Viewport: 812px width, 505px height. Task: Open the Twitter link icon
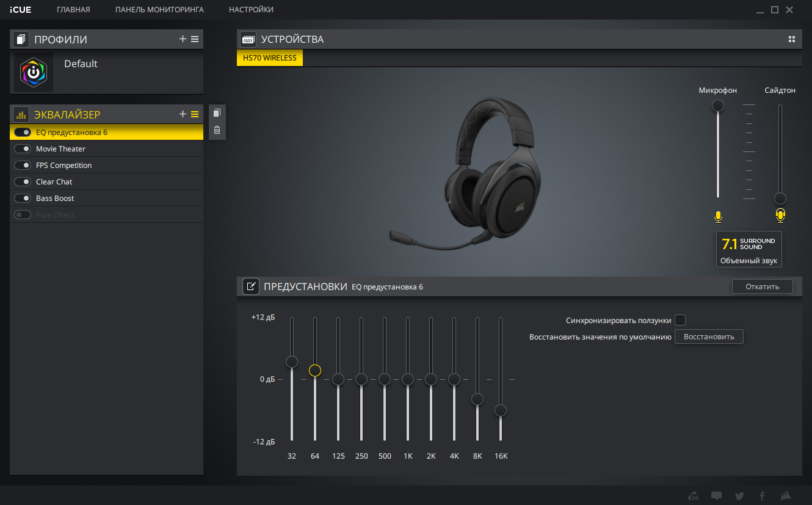coord(739,496)
